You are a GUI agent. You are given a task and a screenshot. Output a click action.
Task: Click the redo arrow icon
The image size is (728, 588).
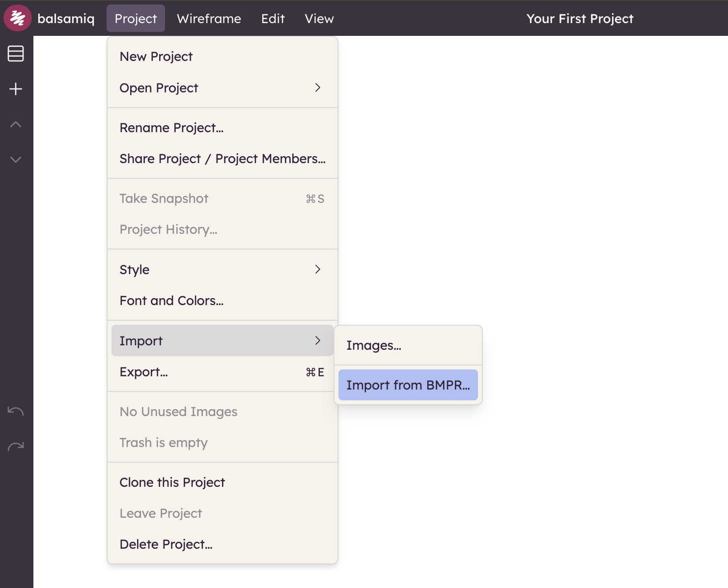coord(16,447)
